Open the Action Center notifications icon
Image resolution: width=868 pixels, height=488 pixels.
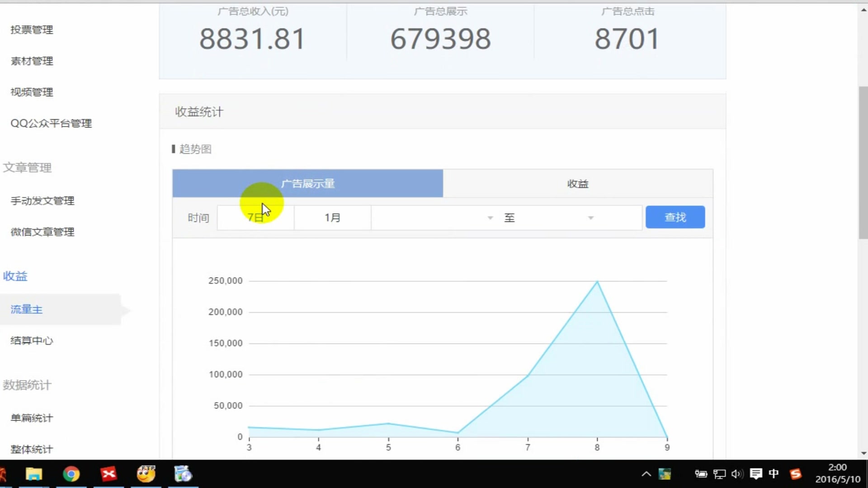click(x=756, y=474)
